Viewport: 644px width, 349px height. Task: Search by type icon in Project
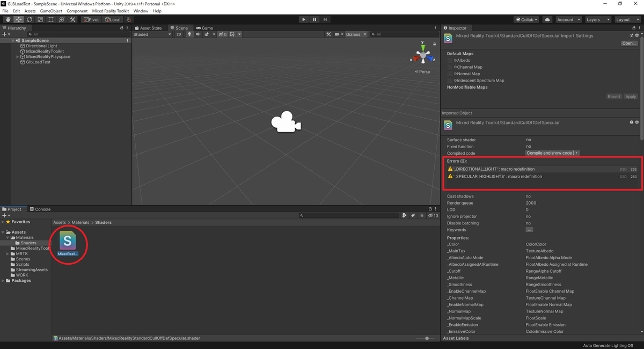[x=404, y=215]
